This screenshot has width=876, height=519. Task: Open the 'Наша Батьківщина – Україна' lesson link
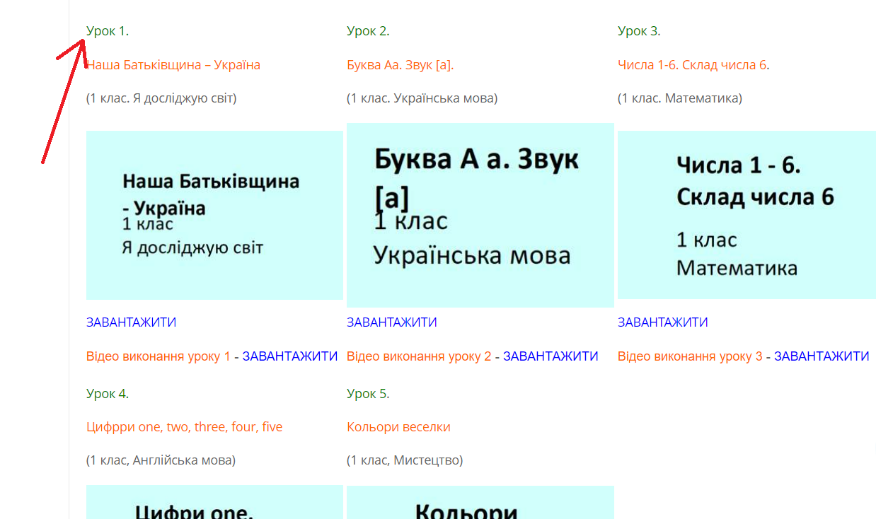tap(174, 65)
